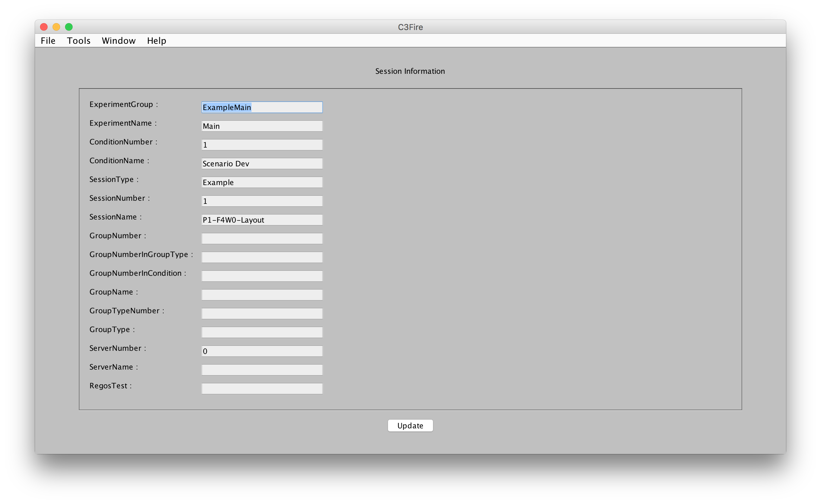821x504 pixels.
Task: Select the empty ServerName field
Action: (262, 370)
